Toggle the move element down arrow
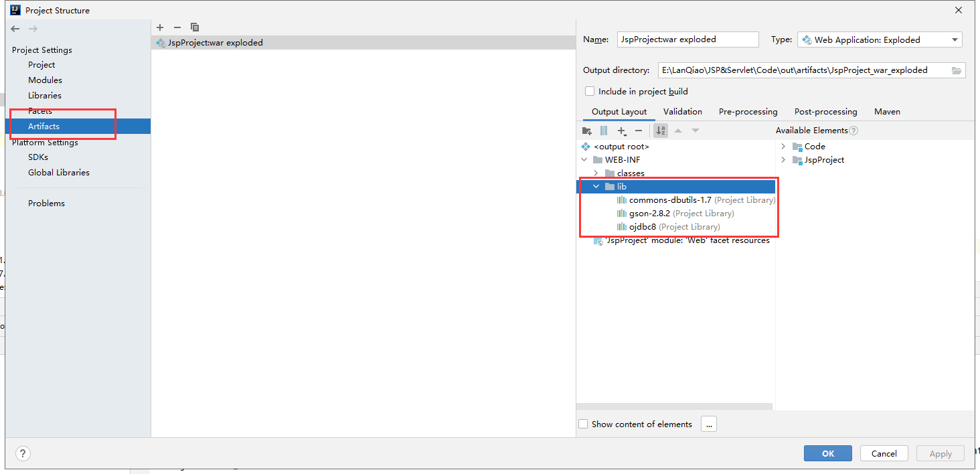Screen dimensions: 980x474 (x=695, y=131)
